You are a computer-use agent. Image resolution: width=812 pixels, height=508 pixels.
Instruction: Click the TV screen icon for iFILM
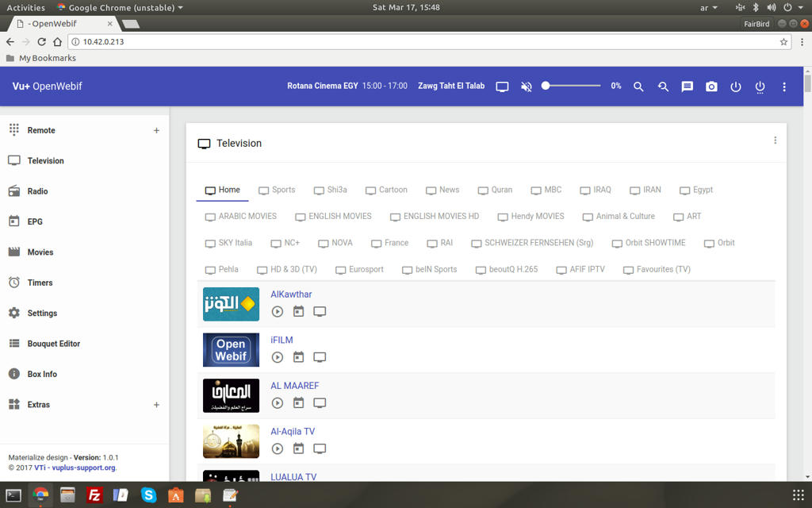click(320, 357)
